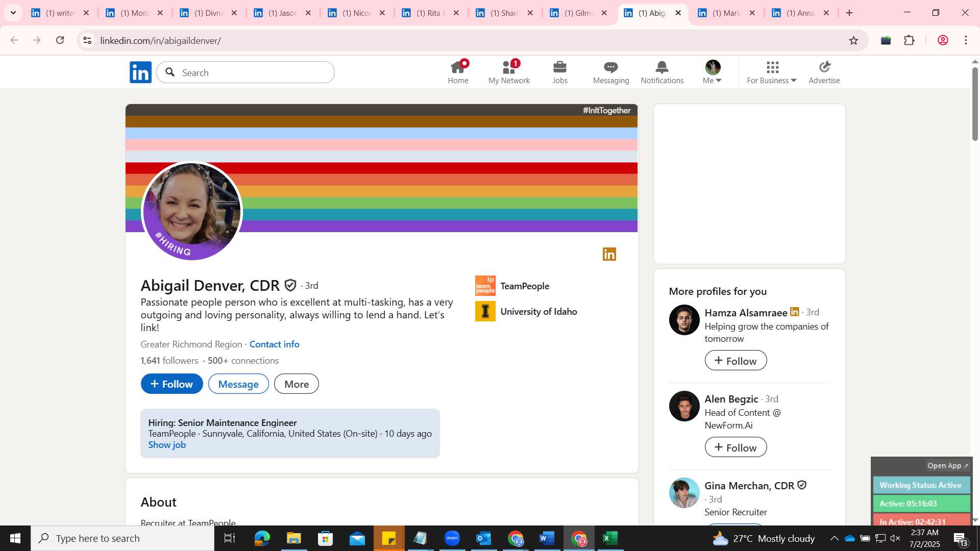Open Outlook from taskbar

tap(484, 538)
